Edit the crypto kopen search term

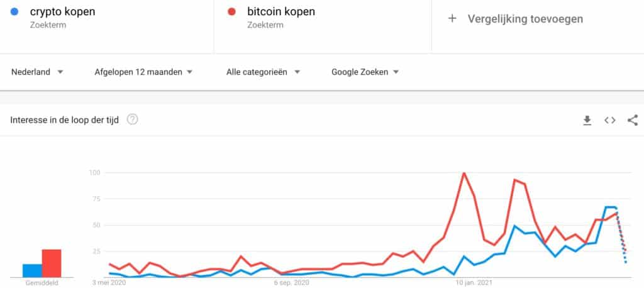click(x=62, y=11)
